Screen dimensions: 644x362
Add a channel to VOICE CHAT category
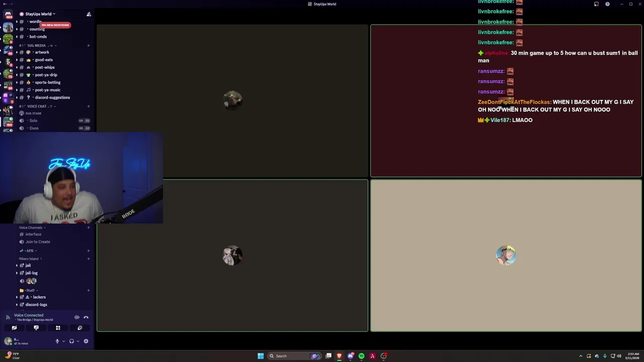89,107
